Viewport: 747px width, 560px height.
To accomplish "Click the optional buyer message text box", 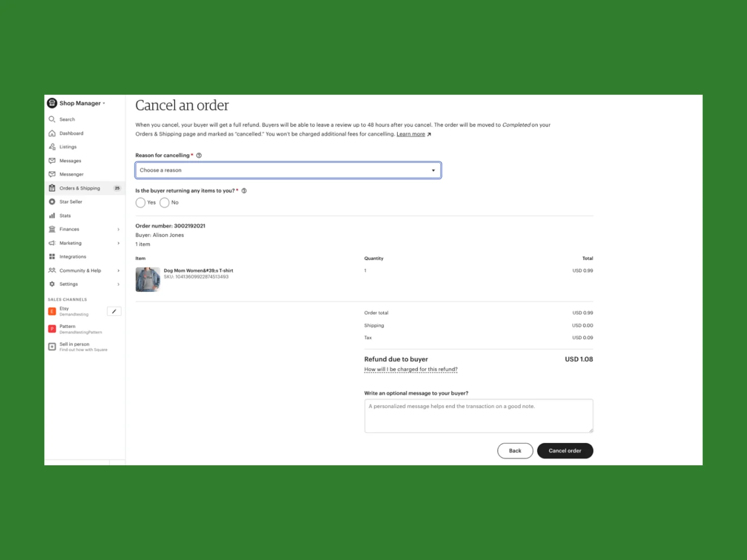I will [478, 416].
